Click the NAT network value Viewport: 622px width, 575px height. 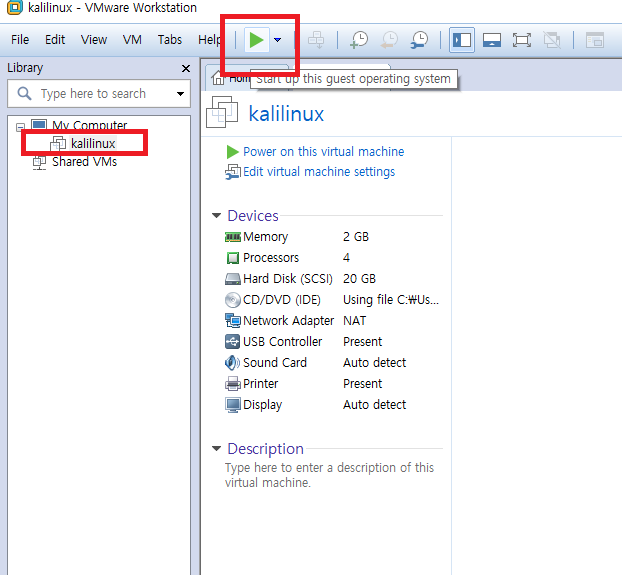[x=355, y=321]
